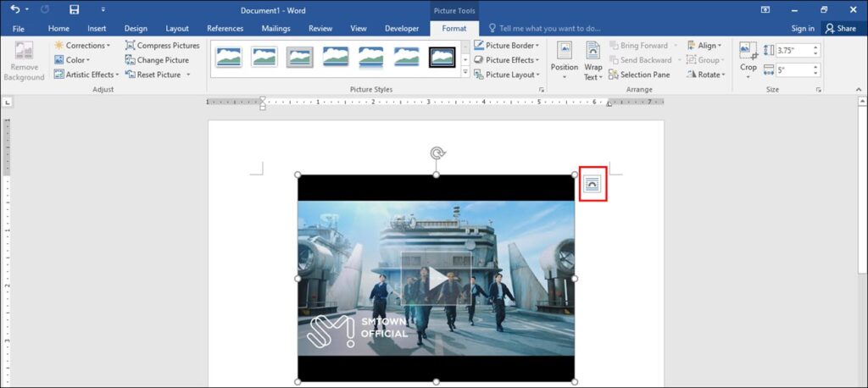The width and height of the screenshot is (868, 388).
Task: Open the Picture Layout dropdown
Action: pos(506,75)
